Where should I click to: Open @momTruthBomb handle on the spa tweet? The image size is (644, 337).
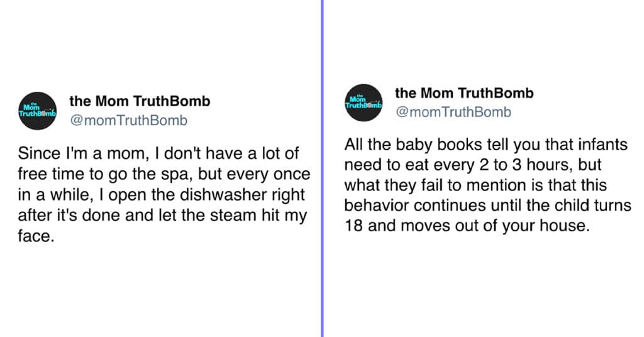point(128,120)
